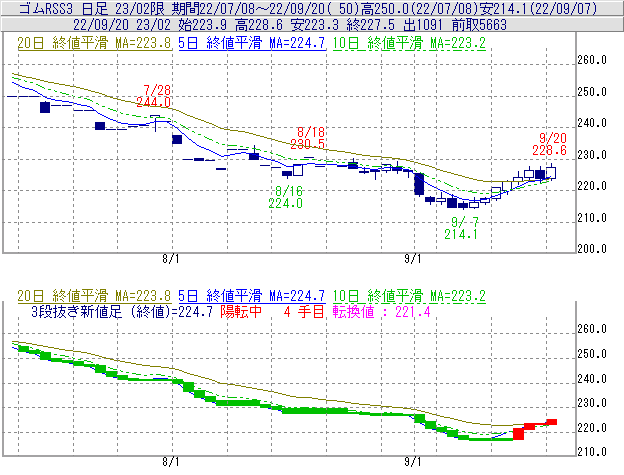Viewport: 624px width, 475px height.
Task: Click the 250.0 price axis label in upper chart
Action: click(592, 92)
